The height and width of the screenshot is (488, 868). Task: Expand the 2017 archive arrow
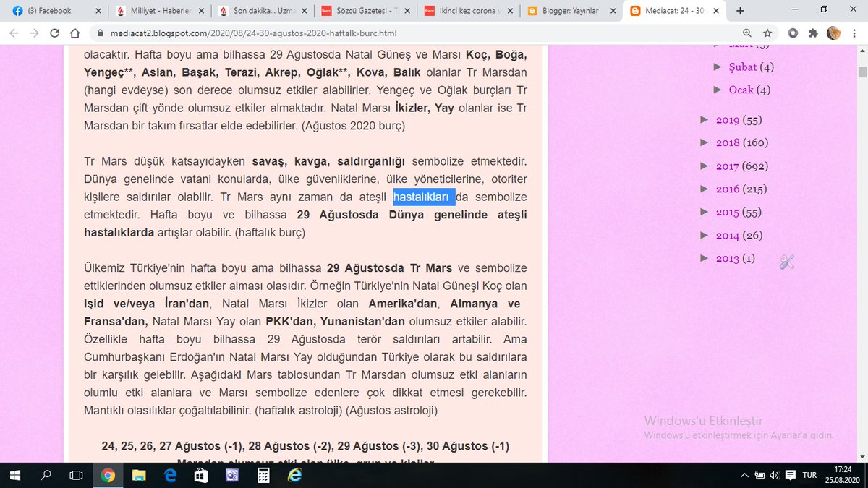pos(705,166)
